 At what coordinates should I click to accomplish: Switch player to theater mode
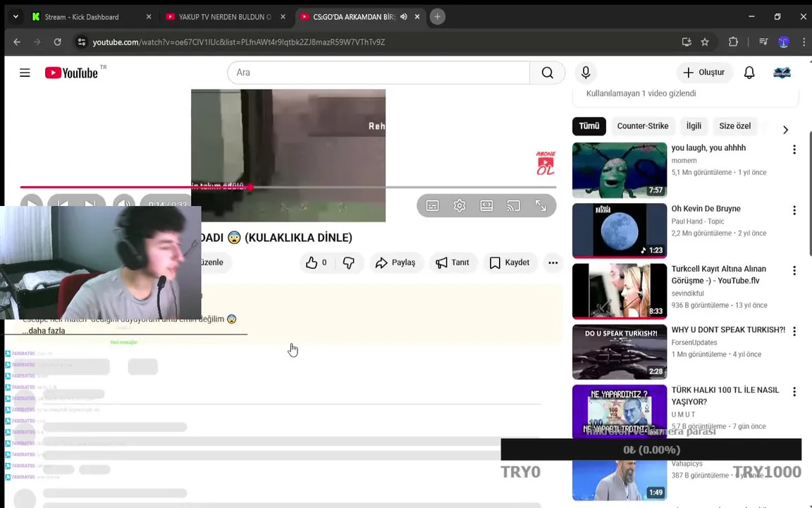[x=486, y=206]
